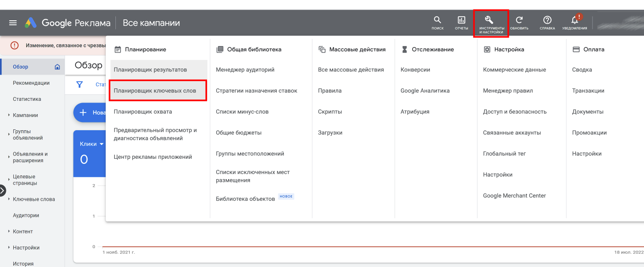Image resolution: width=644 pixels, height=267 pixels.
Task: Open Глобальный тег
Action: coord(505,154)
